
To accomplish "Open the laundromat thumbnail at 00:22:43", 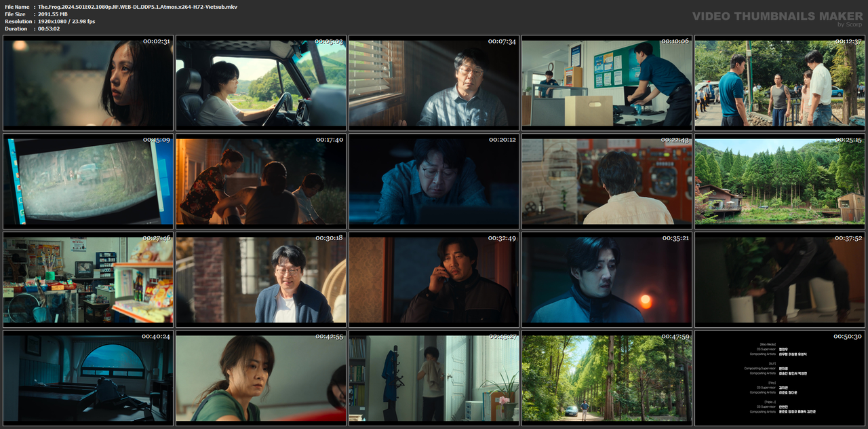I will pyautogui.click(x=607, y=181).
